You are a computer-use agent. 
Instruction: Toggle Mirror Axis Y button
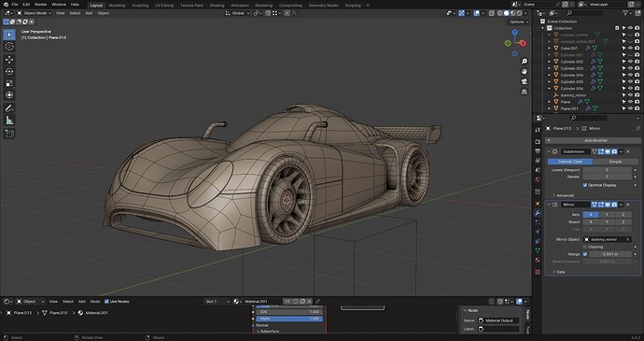tap(607, 215)
